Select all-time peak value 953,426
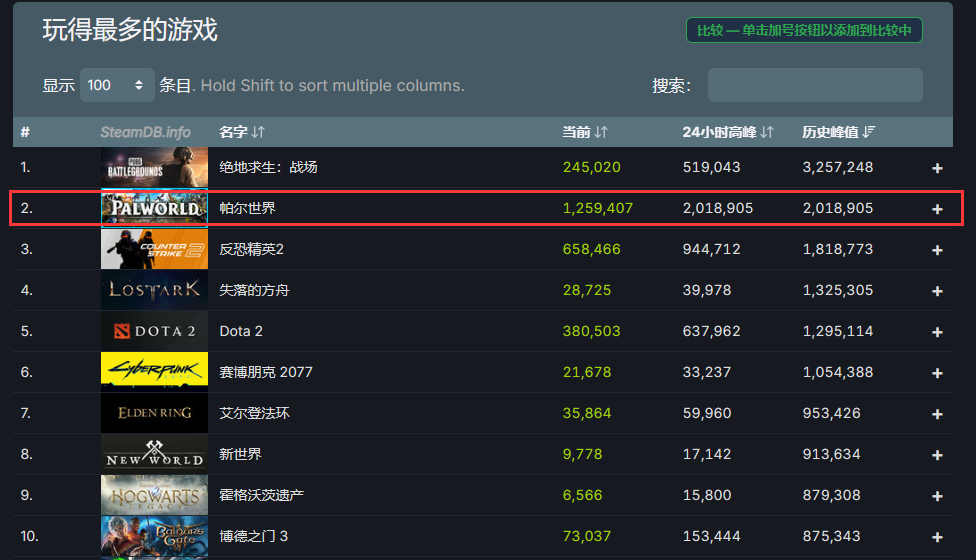 coord(832,413)
